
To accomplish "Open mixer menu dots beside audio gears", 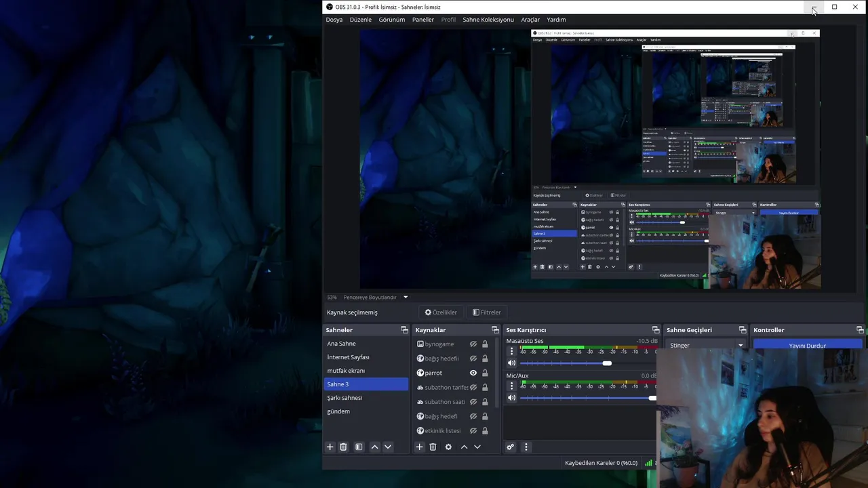I will [526, 447].
